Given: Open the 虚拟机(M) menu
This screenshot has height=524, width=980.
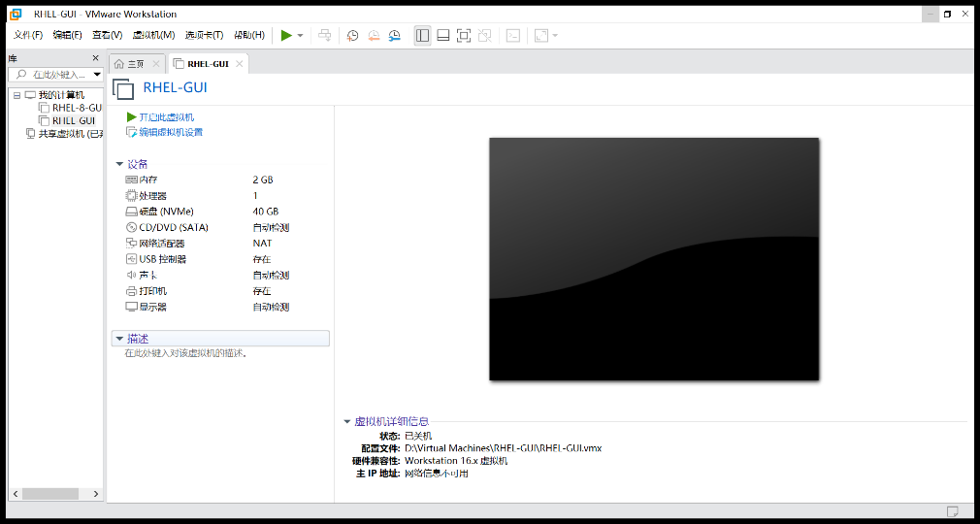Looking at the screenshot, I should (x=153, y=35).
